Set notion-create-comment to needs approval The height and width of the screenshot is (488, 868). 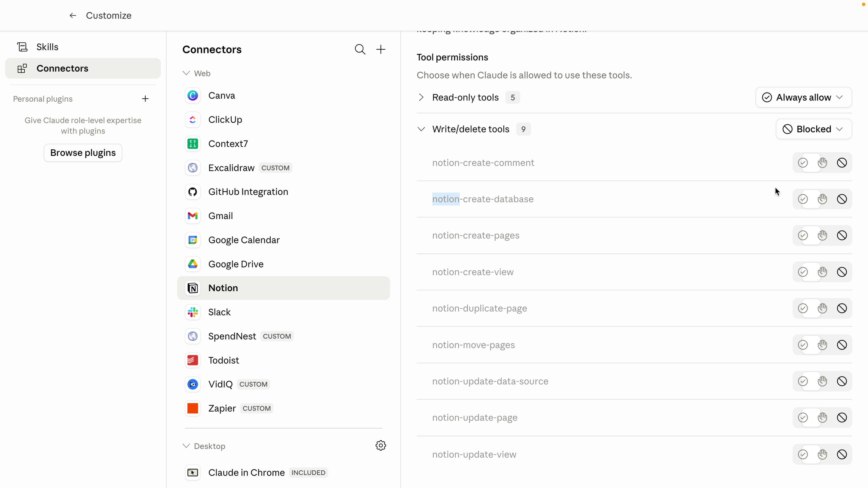(822, 163)
